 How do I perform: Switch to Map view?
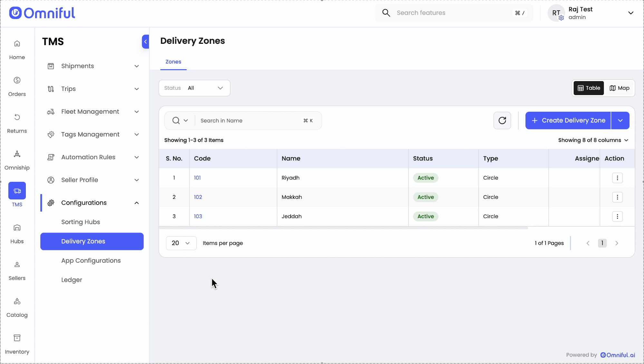[x=619, y=88]
